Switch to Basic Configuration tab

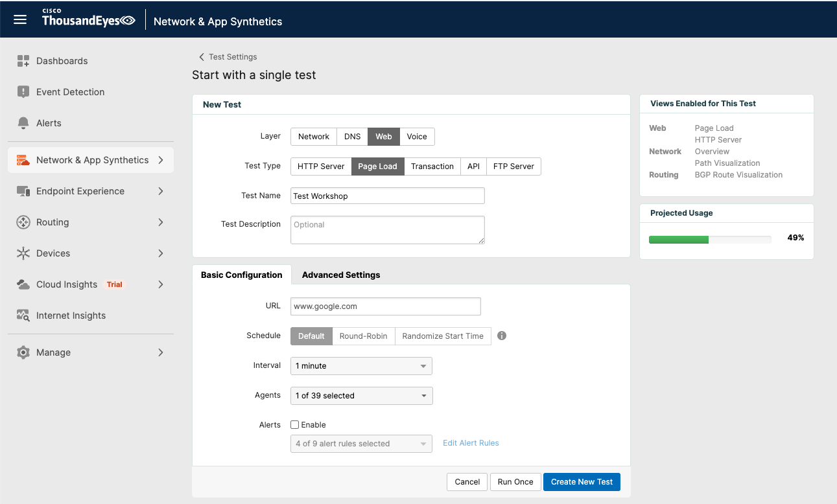[x=242, y=275]
